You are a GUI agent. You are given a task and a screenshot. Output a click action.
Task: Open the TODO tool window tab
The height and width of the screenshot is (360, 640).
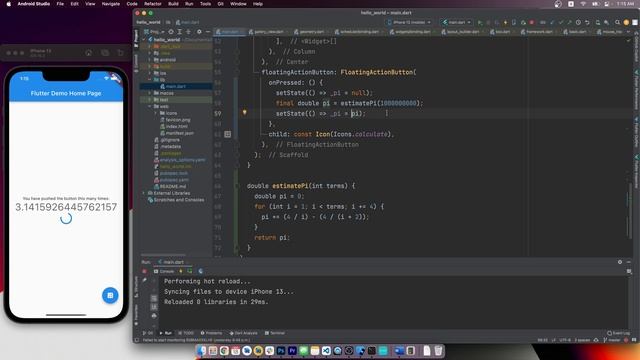(x=186, y=333)
